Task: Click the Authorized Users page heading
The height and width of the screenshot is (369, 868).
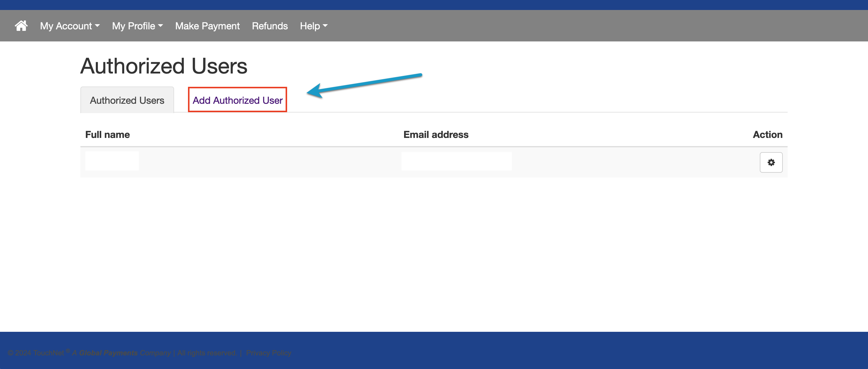Action: tap(164, 66)
